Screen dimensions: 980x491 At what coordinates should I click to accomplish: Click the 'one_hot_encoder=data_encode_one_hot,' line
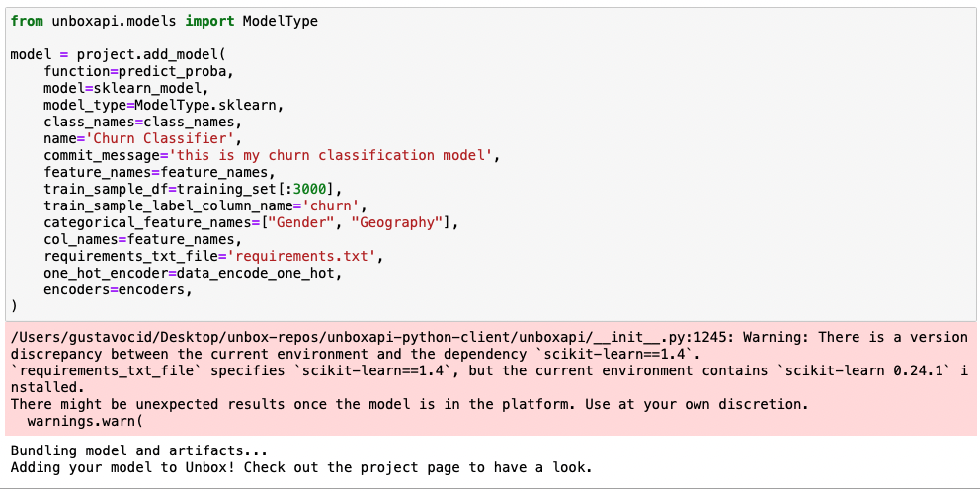(193, 274)
